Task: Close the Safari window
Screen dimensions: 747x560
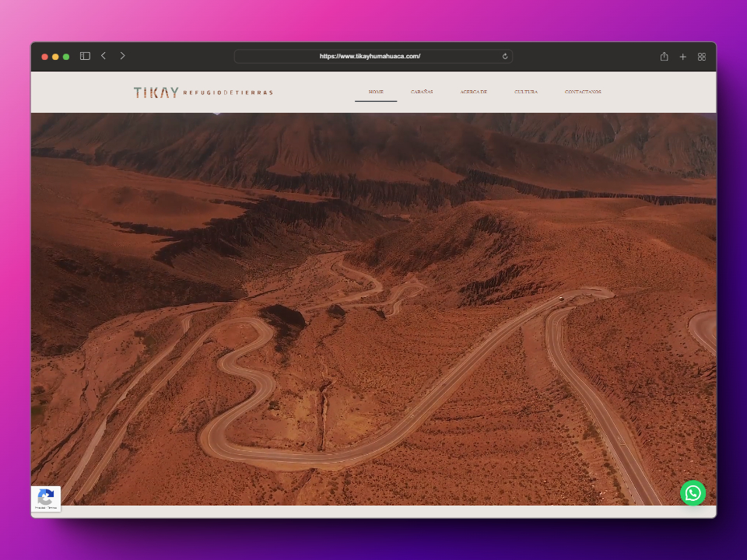Action: 44,57
